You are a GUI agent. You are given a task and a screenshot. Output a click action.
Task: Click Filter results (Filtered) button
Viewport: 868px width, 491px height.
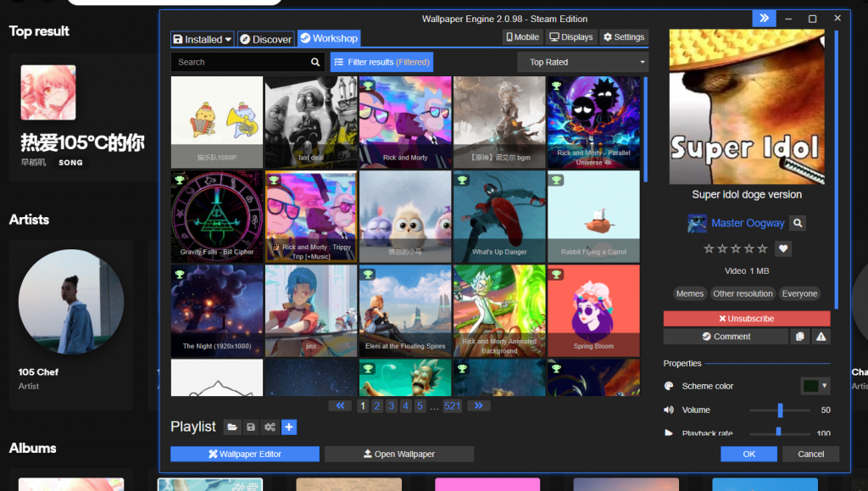point(381,62)
